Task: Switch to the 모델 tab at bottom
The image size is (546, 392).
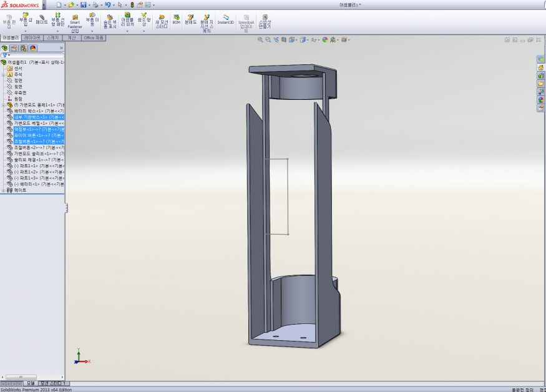Action: [x=31, y=383]
